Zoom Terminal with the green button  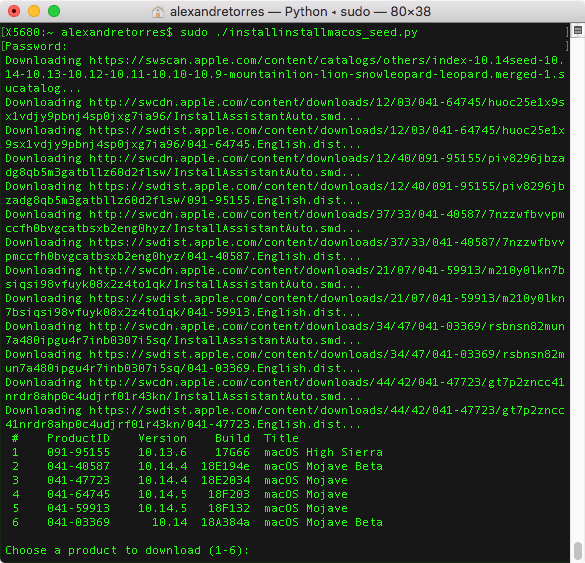click(54, 11)
